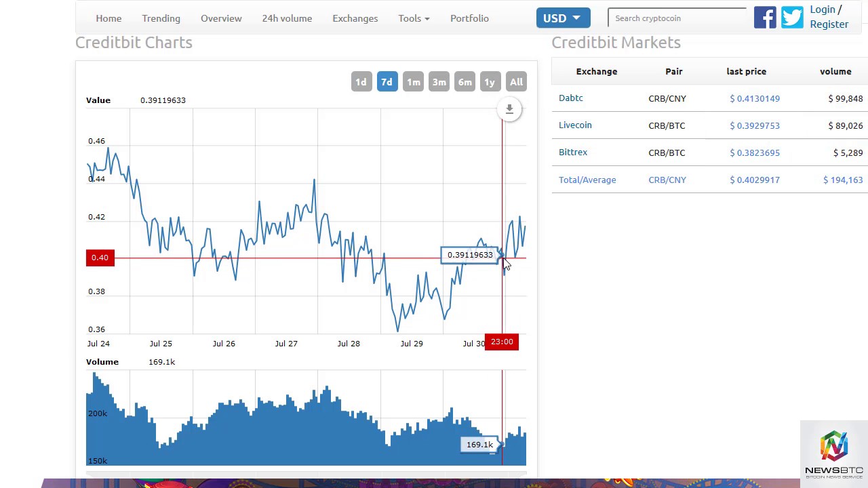Open the Dabtc exchange link

[x=571, y=98]
